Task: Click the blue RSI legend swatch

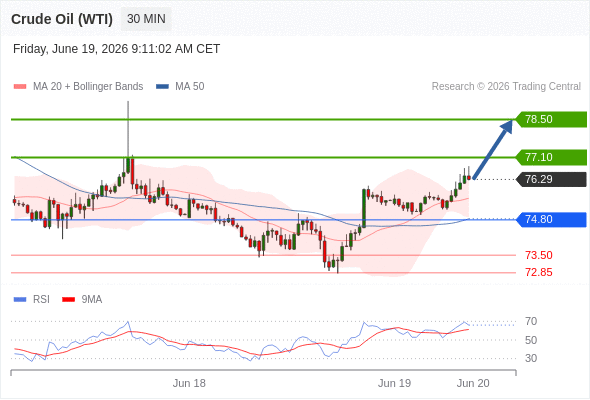Action: tap(20, 300)
